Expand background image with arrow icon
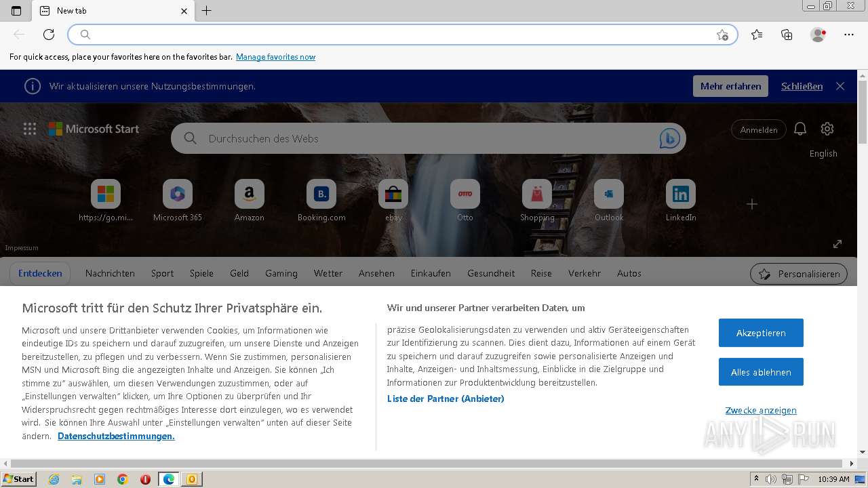The width and height of the screenshot is (868, 488). [x=837, y=244]
